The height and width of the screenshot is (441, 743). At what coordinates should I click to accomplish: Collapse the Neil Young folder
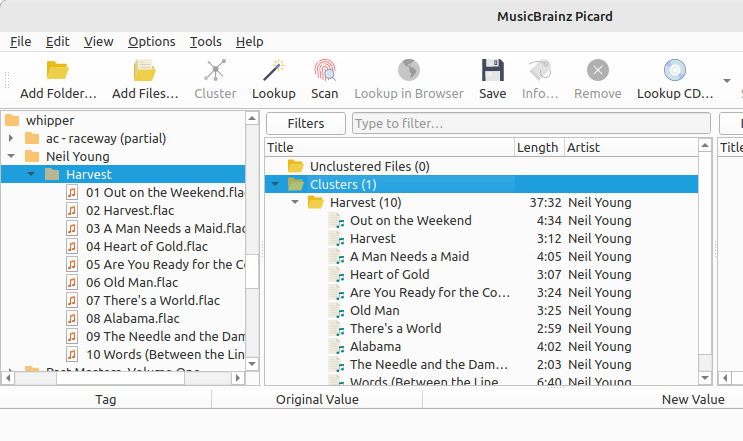(11, 156)
